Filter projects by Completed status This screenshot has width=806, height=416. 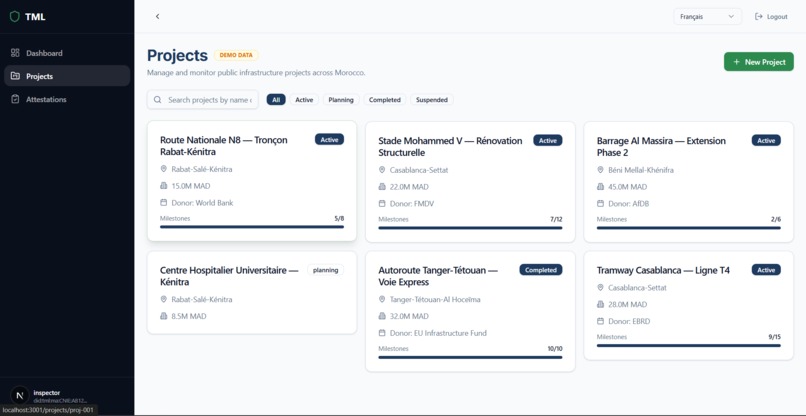(x=384, y=100)
